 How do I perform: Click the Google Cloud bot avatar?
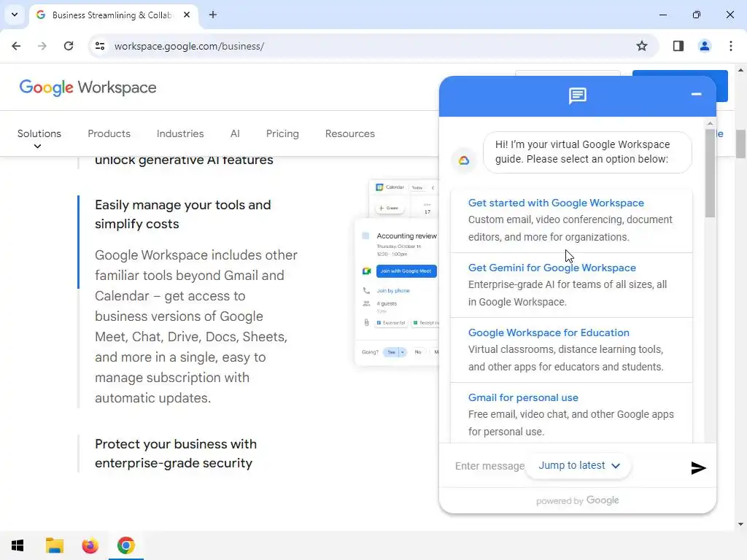point(463,160)
